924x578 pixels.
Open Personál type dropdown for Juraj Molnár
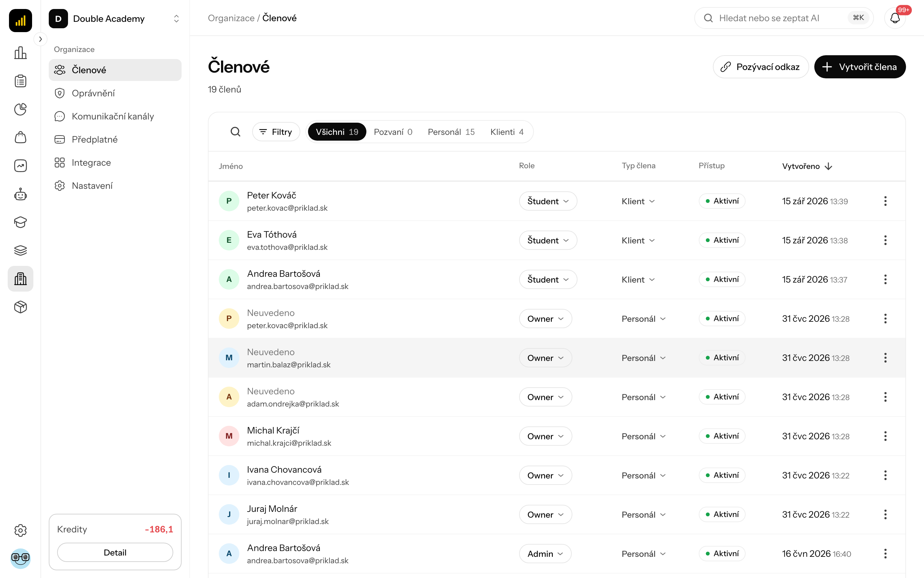point(643,514)
